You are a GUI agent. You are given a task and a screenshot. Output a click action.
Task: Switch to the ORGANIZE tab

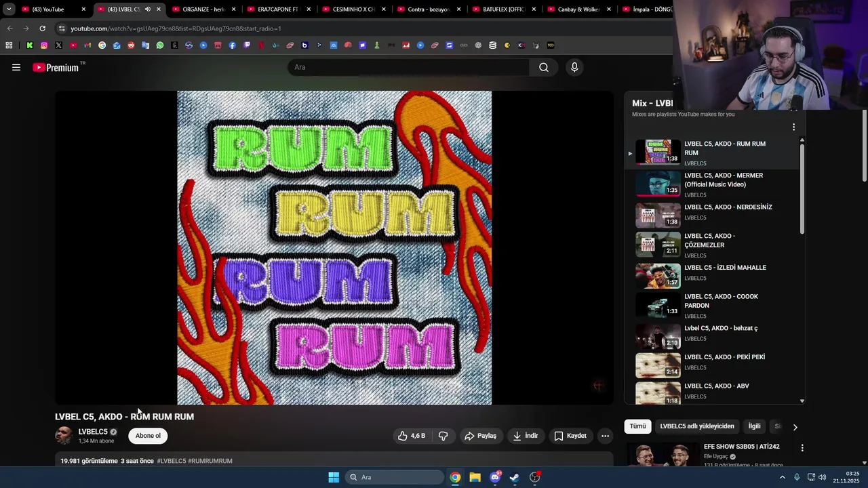tap(204, 9)
